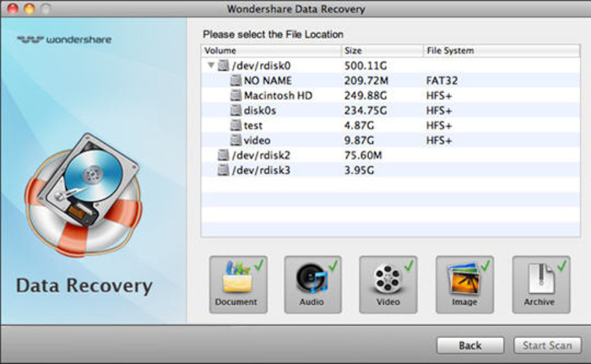Click the 209.72M size value
Viewport: 591px width, 364px height.
(366, 80)
